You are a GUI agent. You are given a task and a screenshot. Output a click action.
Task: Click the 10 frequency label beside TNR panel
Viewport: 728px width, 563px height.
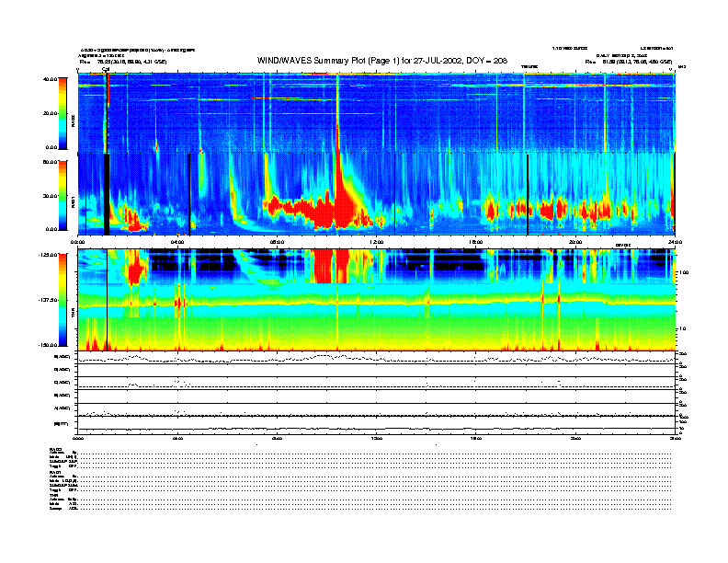(682, 329)
